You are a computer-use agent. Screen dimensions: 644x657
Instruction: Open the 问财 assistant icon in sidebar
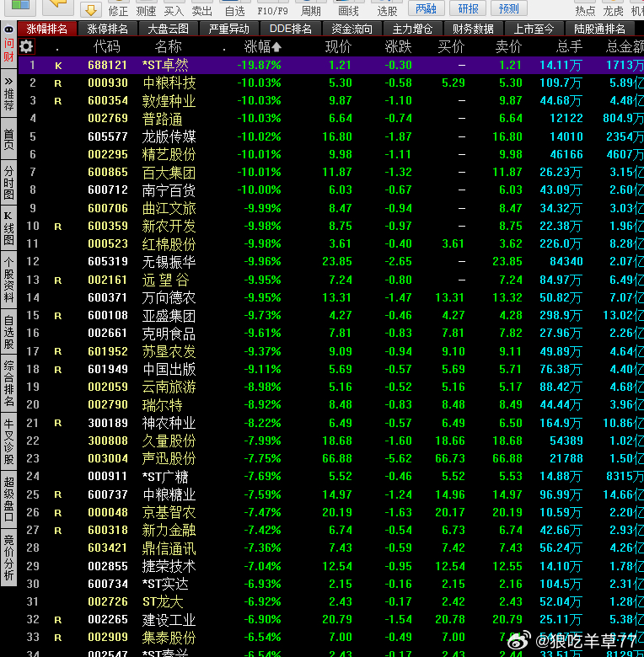point(8,43)
